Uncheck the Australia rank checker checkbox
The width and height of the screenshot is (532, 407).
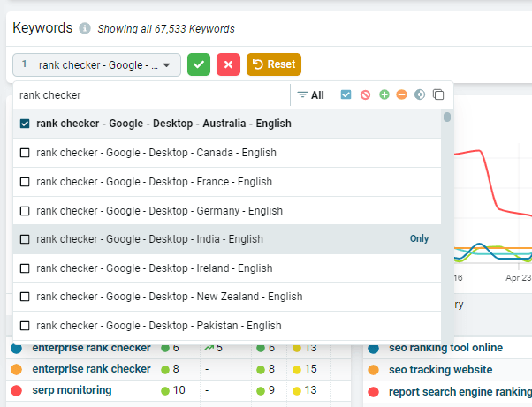click(25, 124)
